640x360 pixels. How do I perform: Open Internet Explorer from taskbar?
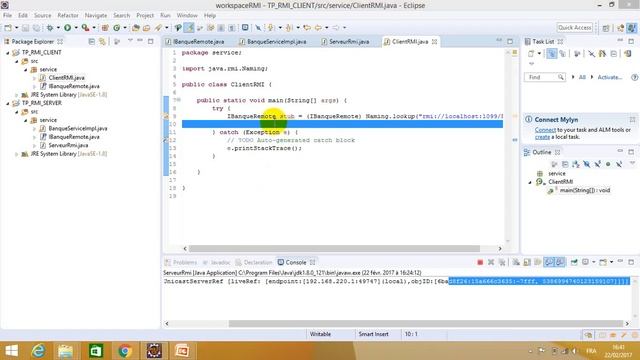[x=38, y=351]
